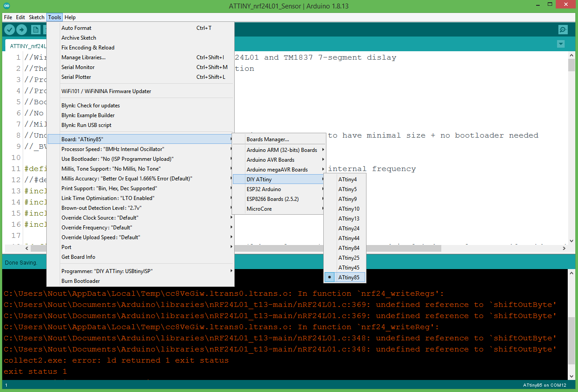
Task: Expand ESP8266 Boards (2.5.2) submenu
Action: pos(279,199)
